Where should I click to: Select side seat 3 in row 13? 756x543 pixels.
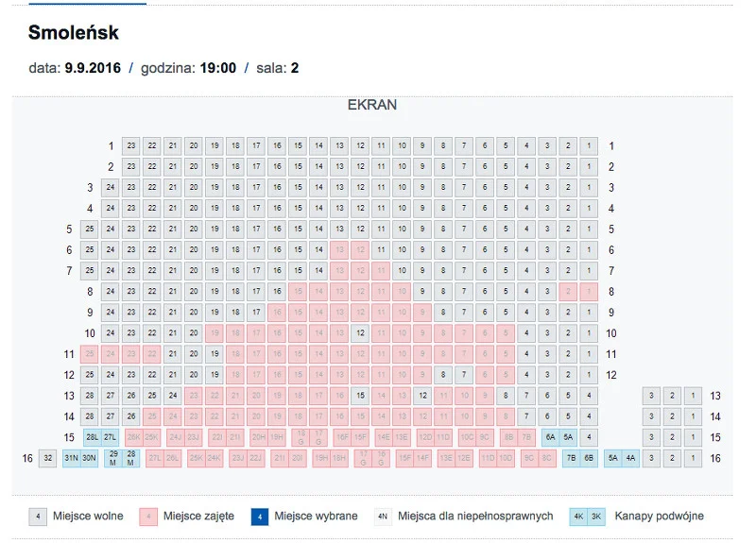[x=651, y=396]
